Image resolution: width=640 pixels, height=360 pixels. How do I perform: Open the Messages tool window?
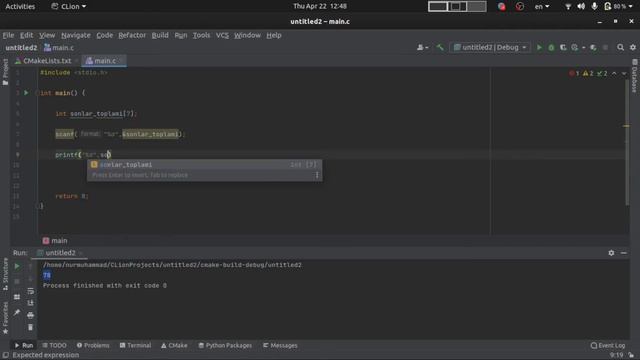280,345
